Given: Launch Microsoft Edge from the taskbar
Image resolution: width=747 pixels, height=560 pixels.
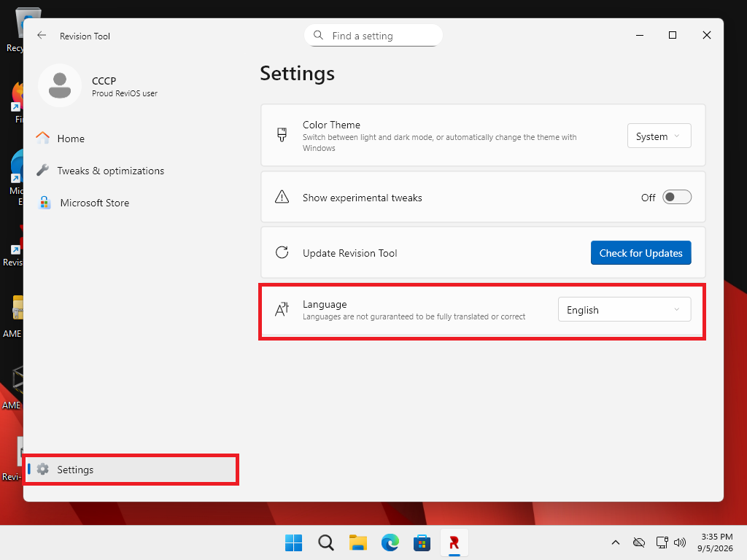Looking at the screenshot, I should [x=390, y=542].
